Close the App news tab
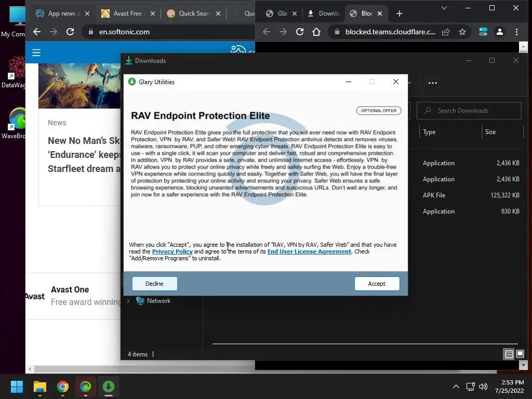Image resolution: width=532 pixels, height=399 pixels. click(x=87, y=14)
